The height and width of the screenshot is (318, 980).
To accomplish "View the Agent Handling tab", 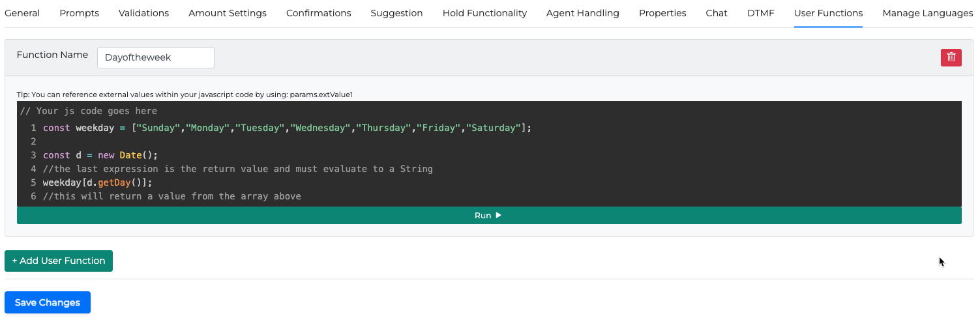I will [x=582, y=13].
